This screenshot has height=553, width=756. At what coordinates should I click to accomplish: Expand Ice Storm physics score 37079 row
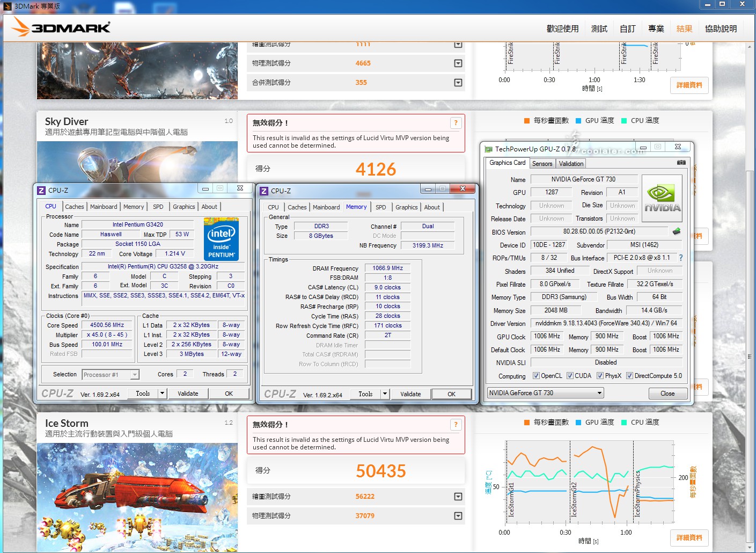coord(458,516)
